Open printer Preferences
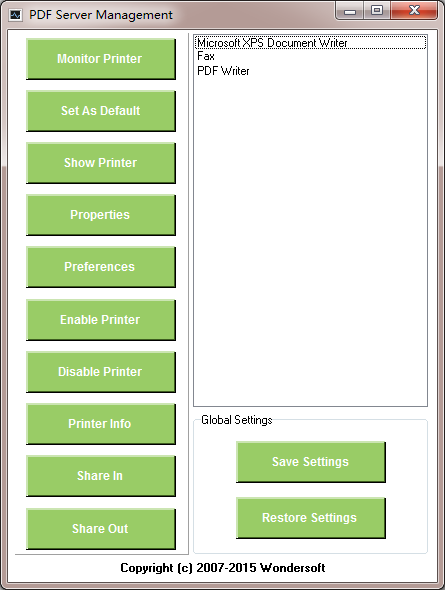 (x=101, y=267)
